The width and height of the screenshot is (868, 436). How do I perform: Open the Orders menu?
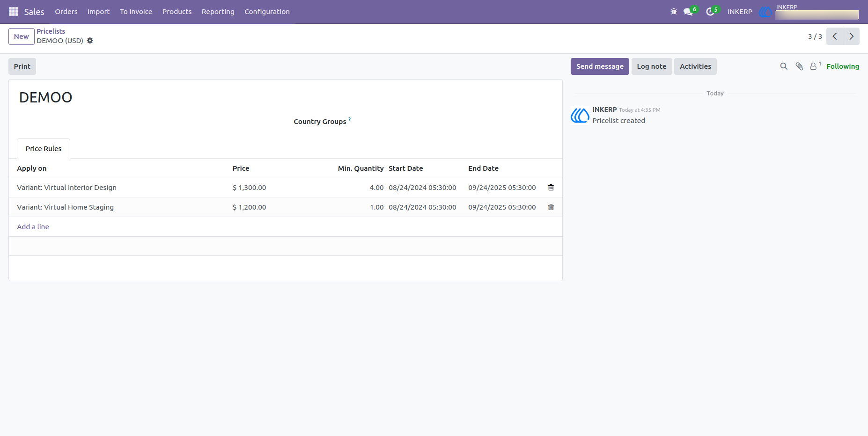(66, 12)
